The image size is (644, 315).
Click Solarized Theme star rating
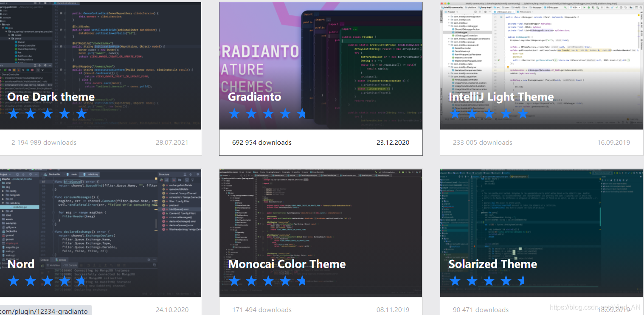tap(487, 281)
